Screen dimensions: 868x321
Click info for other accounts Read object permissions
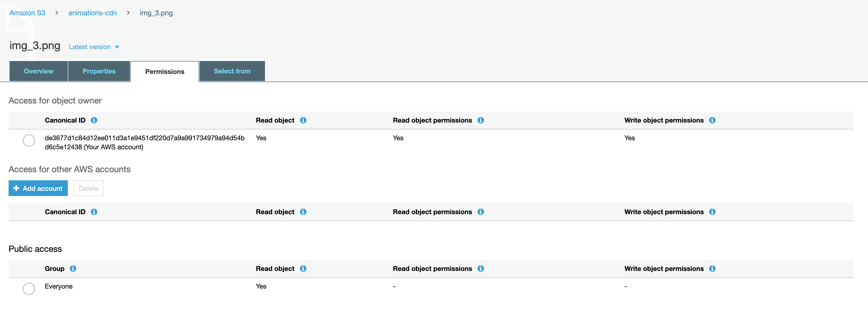481,212
